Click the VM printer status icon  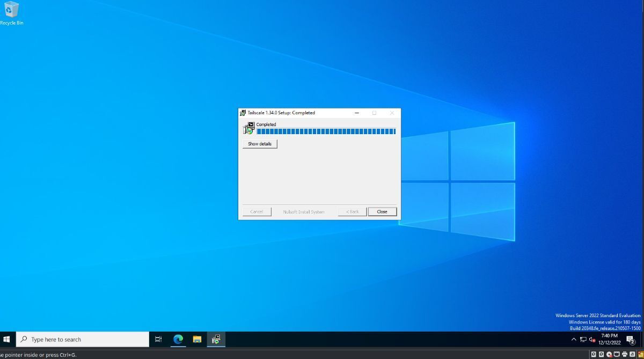(x=625, y=354)
